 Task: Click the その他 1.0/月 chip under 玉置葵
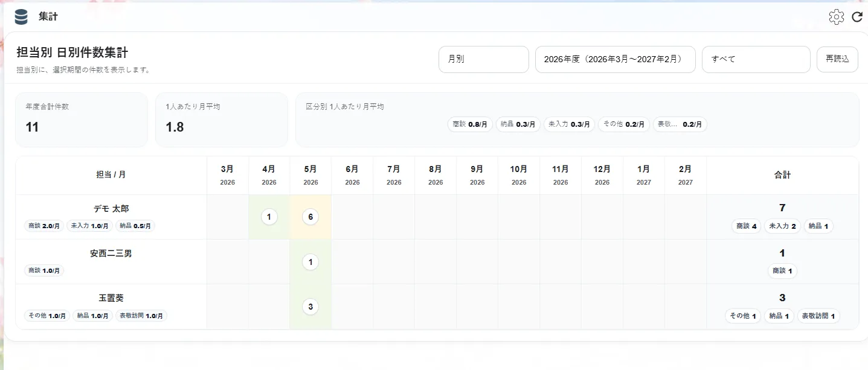[47, 316]
